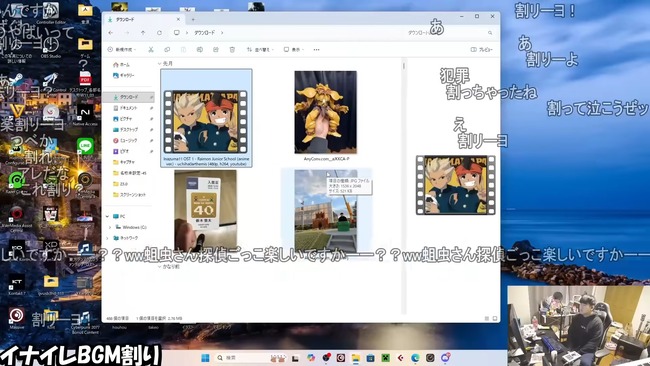Open File Explorer from the taskbar
Screen dimensions: 650x366
[356, 358]
